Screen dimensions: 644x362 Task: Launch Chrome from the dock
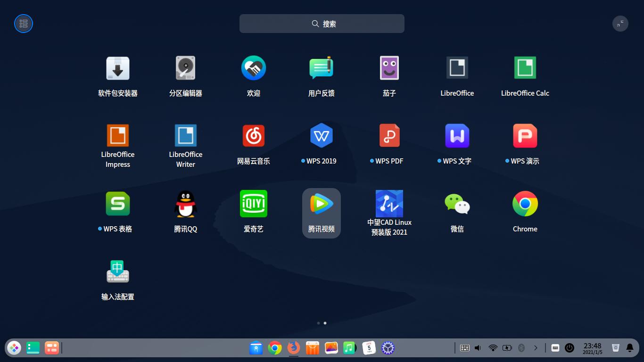275,348
